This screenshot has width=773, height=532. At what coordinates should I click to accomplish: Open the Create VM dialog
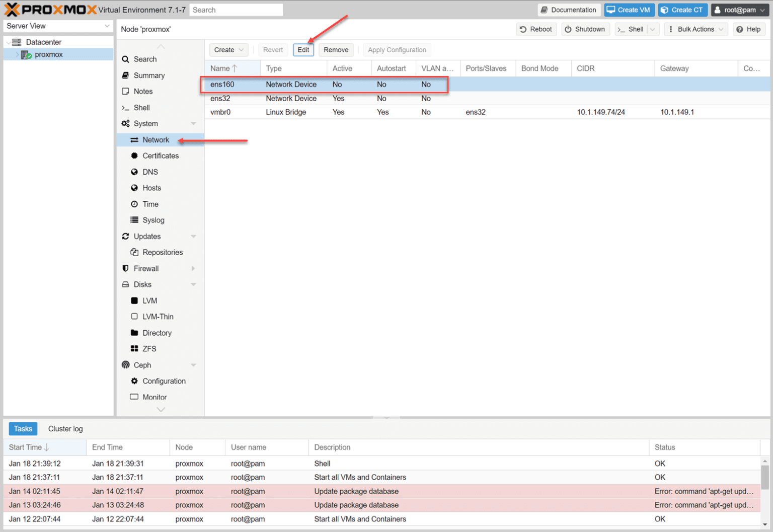(629, 10)
